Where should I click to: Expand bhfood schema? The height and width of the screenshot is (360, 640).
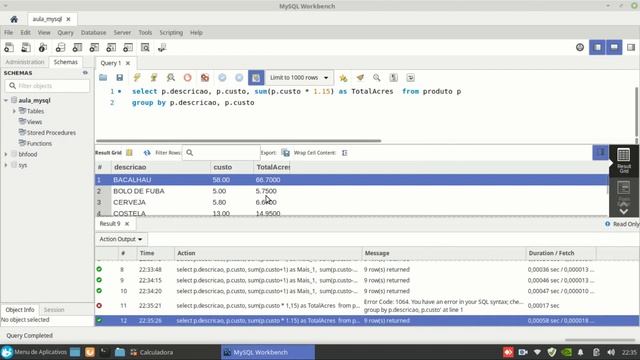(6, 154)
